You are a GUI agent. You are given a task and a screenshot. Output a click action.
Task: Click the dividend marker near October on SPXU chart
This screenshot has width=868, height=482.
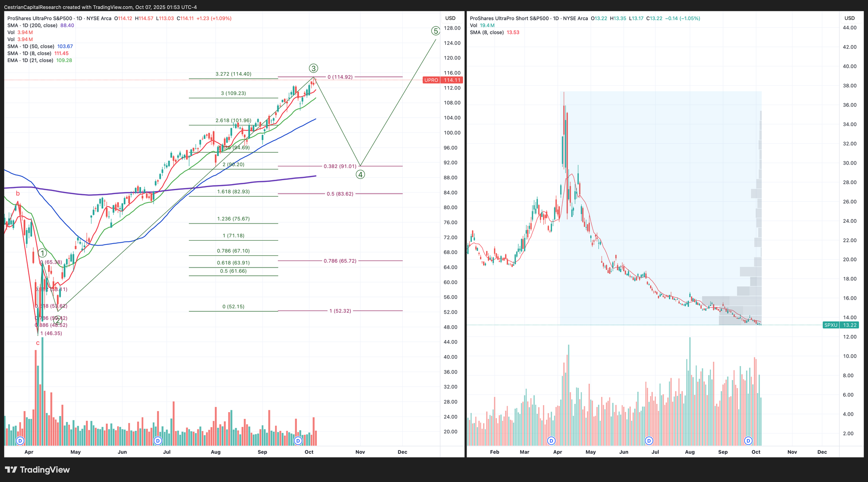click(748, 441)
